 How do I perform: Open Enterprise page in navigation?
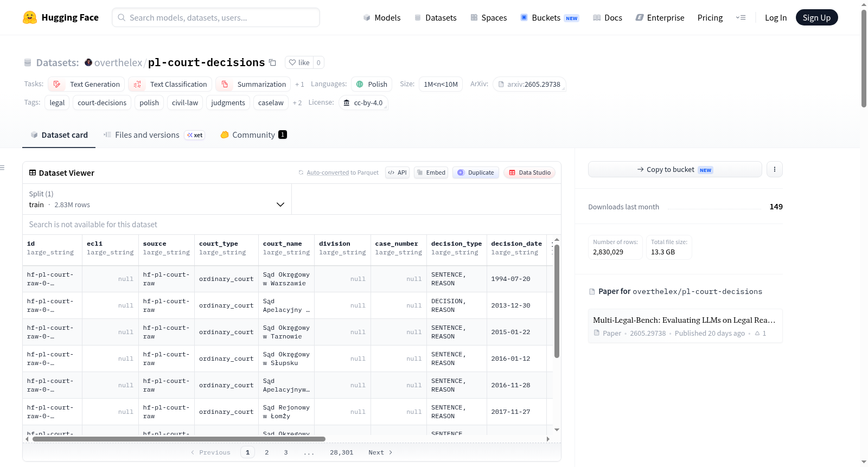[x=660, y=17]
